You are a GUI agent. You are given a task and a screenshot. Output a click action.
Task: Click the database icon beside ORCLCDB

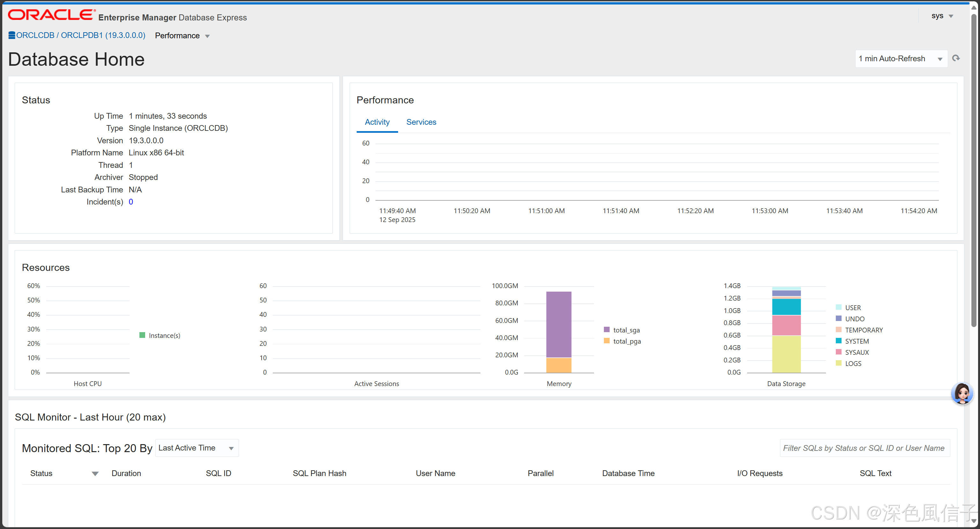tap(12, 35)
